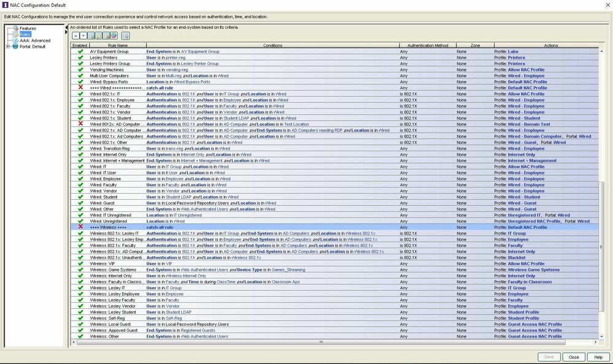Image resolution: width=613 pixels, height=364 pixels.
Task: Click the globe toolbar icon after delete
Action: [x=114, y=36]
